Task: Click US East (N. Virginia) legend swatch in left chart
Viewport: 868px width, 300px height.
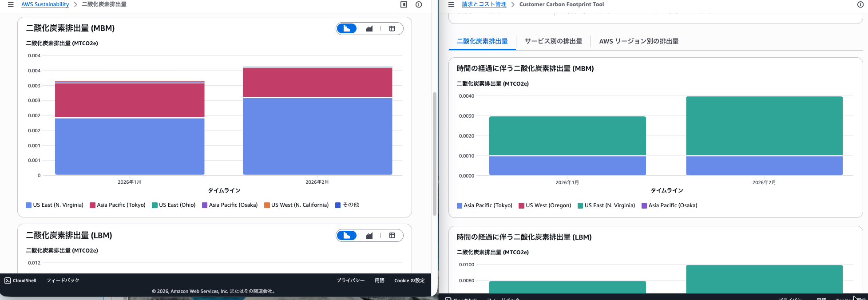Action: coord(29,205)
